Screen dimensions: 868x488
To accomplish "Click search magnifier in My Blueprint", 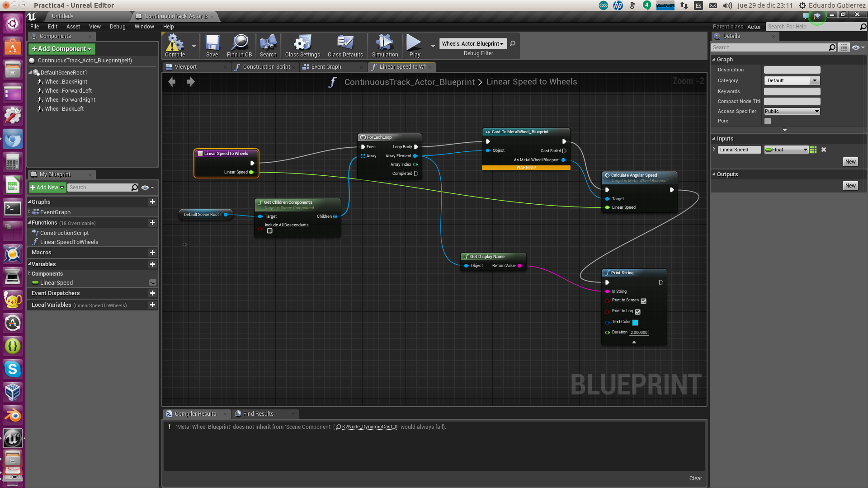I will tap(134, 188).
